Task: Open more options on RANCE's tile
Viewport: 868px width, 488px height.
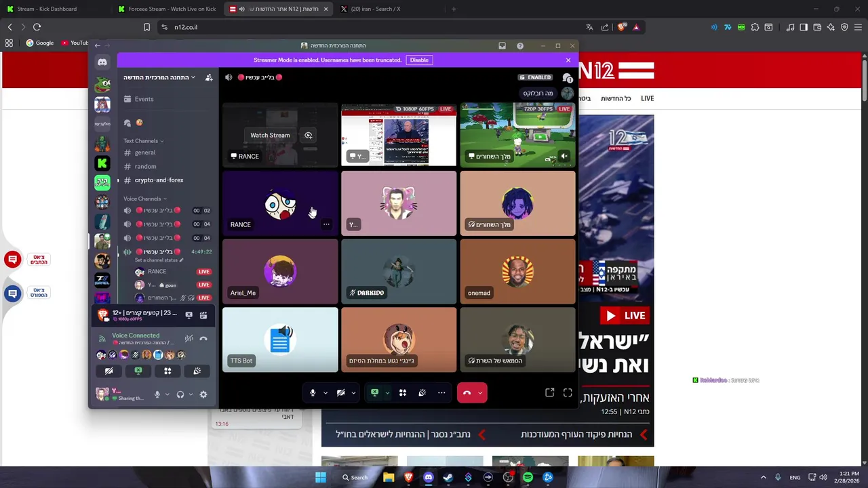Action: point(326,224)
